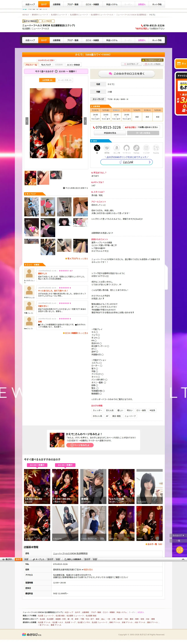Report via 不正な画像/退店を通報する link
Screen dimensions: 187x644
point(75,188)
